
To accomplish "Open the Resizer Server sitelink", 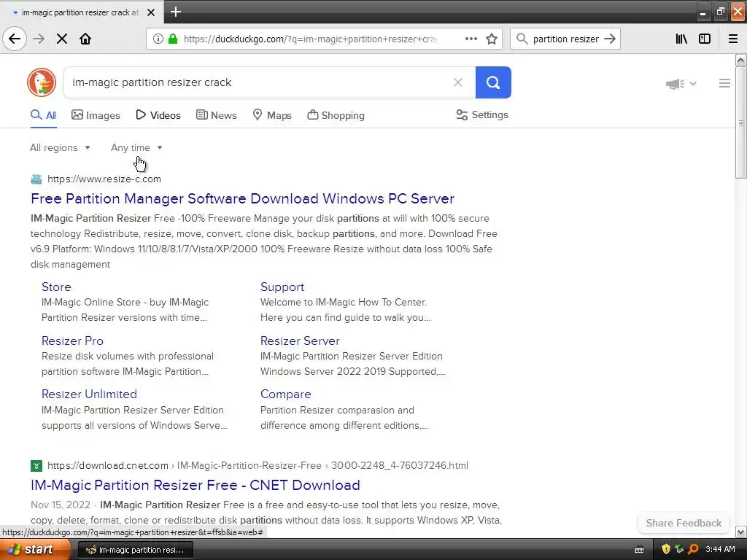I will tap(300, 341).
